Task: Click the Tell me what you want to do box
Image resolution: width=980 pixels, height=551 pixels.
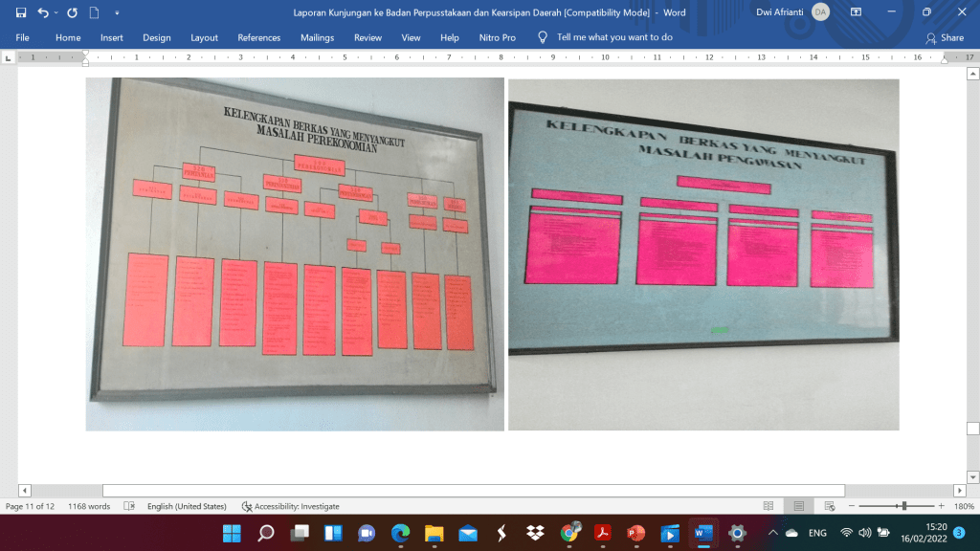Action: pos(614,37)
